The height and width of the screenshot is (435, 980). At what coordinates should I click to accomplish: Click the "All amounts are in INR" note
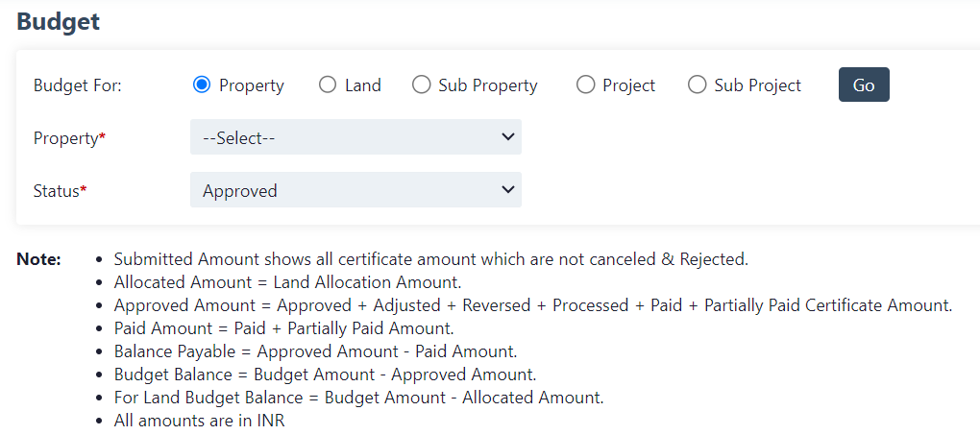[x=199, y=421]
